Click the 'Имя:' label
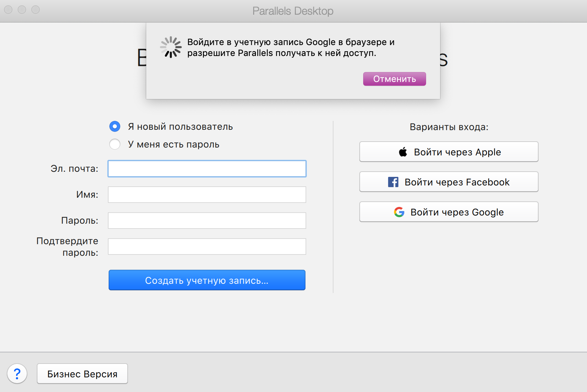This screenshot has height=392, width=587. [87, 195]
